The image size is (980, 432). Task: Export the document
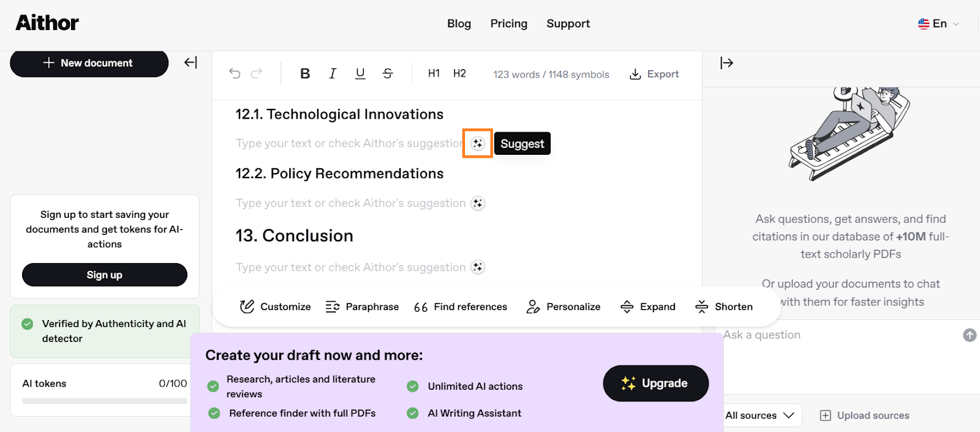[x=654, y=74]
